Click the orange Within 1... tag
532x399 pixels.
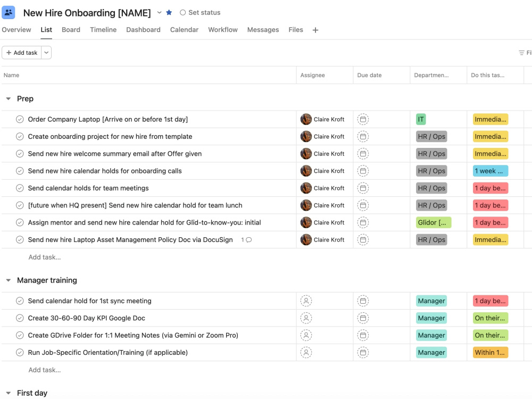pos(491,353)
